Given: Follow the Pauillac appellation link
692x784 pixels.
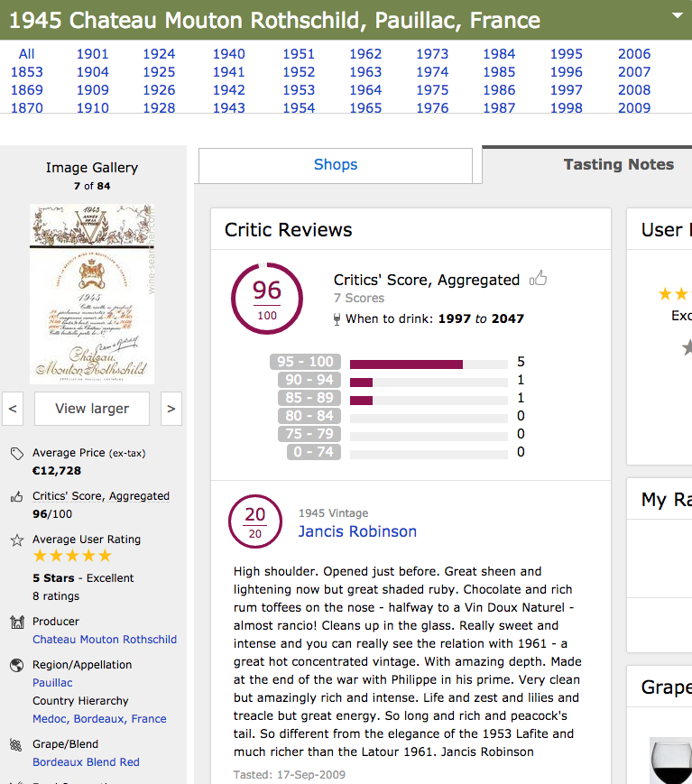Looking at the screenshot, I should (52, 683).
